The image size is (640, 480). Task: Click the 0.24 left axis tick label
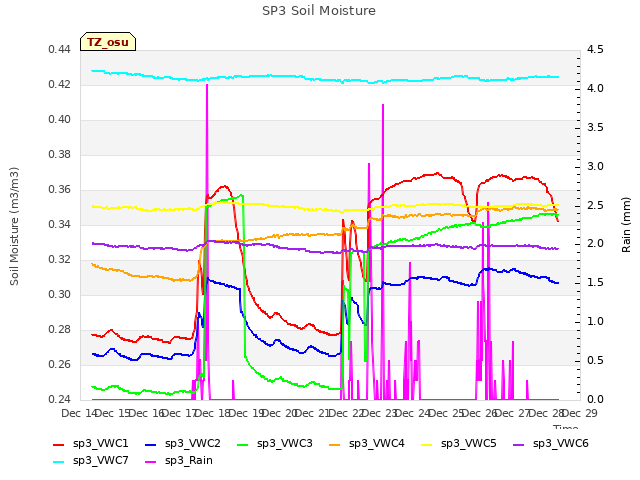59,400
